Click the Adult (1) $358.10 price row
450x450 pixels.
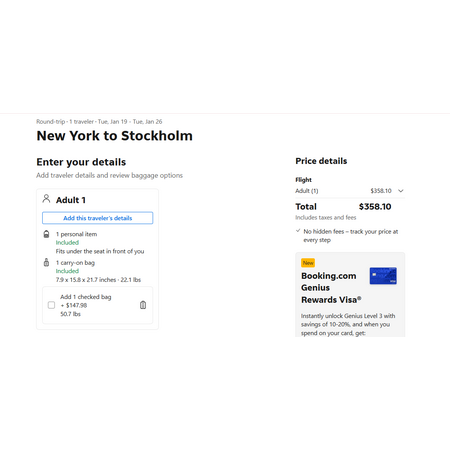pyautogui.click(x=350, y=191)
